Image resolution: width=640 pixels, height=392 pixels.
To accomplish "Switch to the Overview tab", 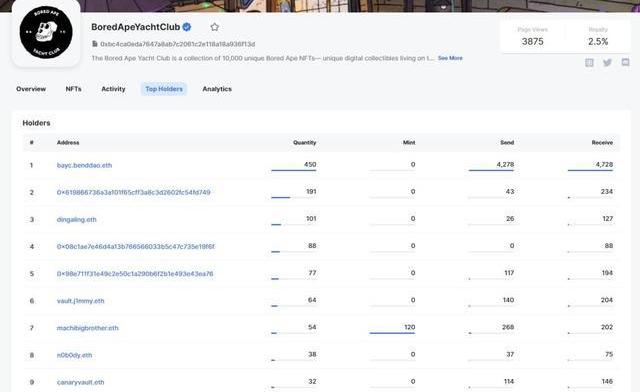I will [x=31, y=89].
